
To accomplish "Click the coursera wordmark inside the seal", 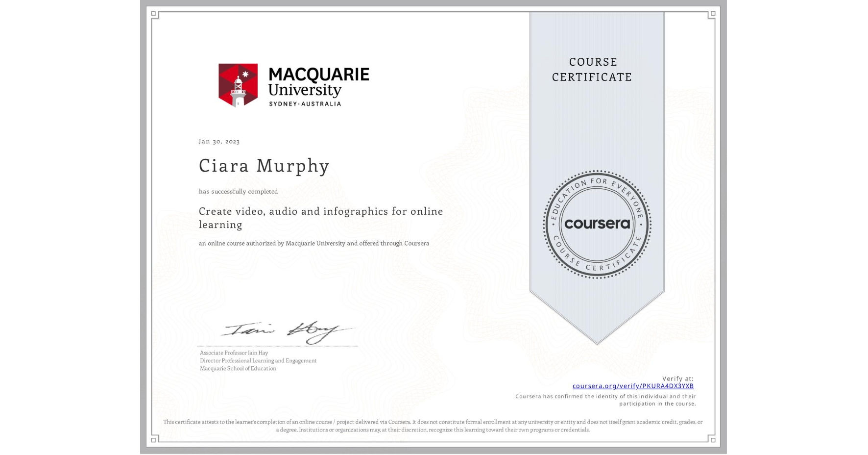I will [x=597, y=225].
